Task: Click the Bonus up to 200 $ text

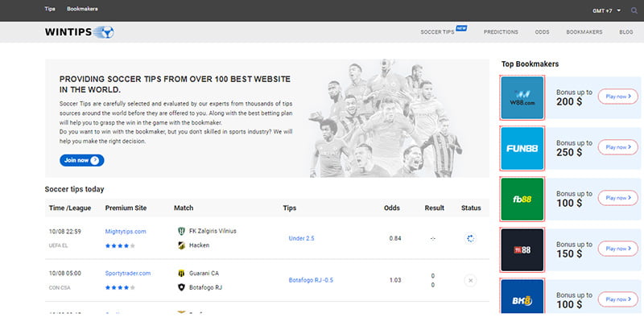Action: point(574,97)
